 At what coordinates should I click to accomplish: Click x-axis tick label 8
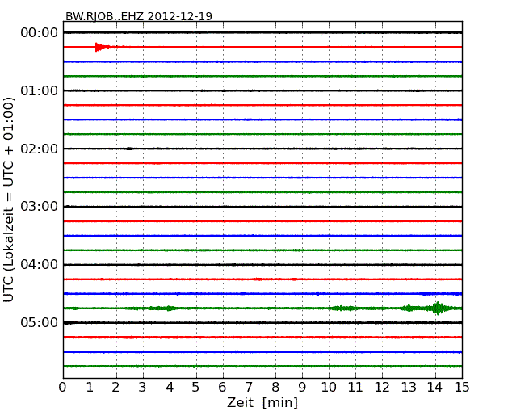(276, 387)
